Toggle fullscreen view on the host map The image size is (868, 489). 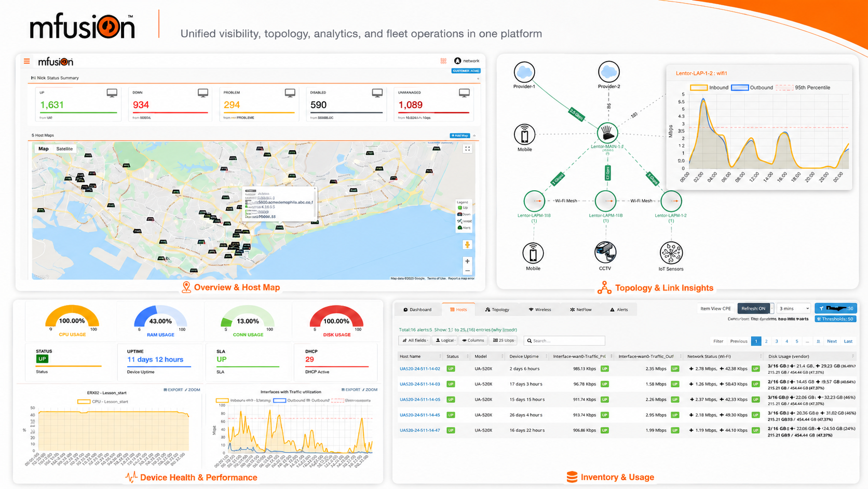(x=467, y=149)
